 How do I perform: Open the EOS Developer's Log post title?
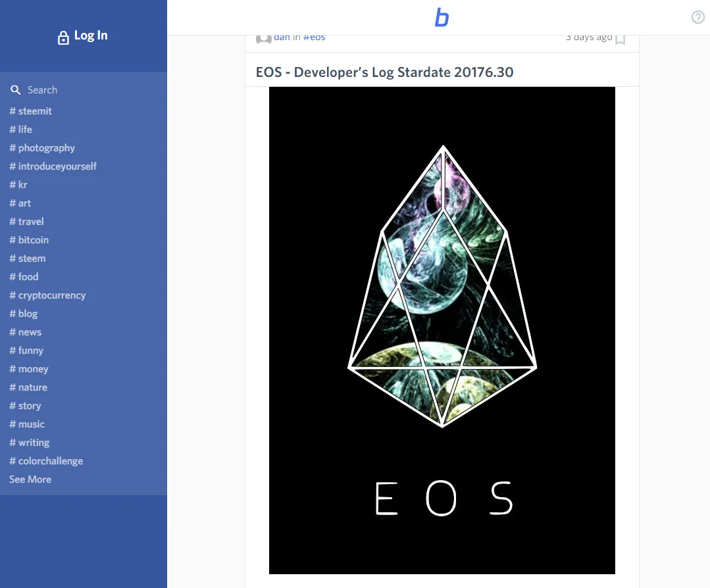[384, 72]
